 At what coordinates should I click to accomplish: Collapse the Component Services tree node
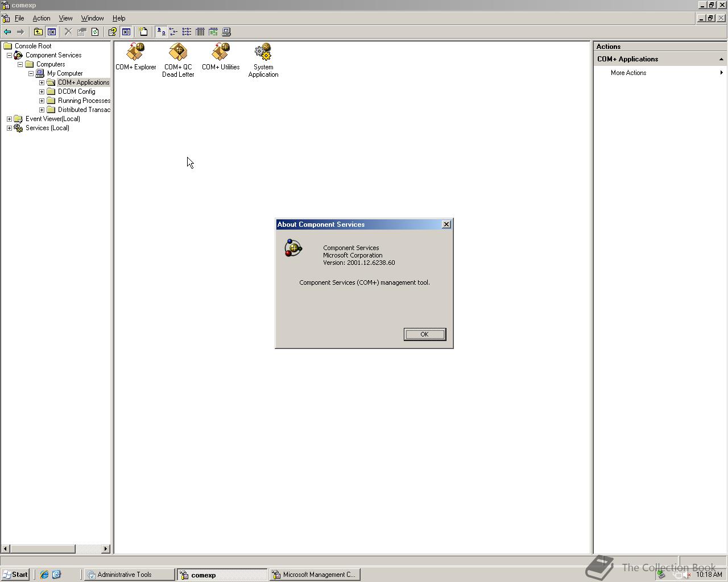pyautogui.click(x=9, y=55)
